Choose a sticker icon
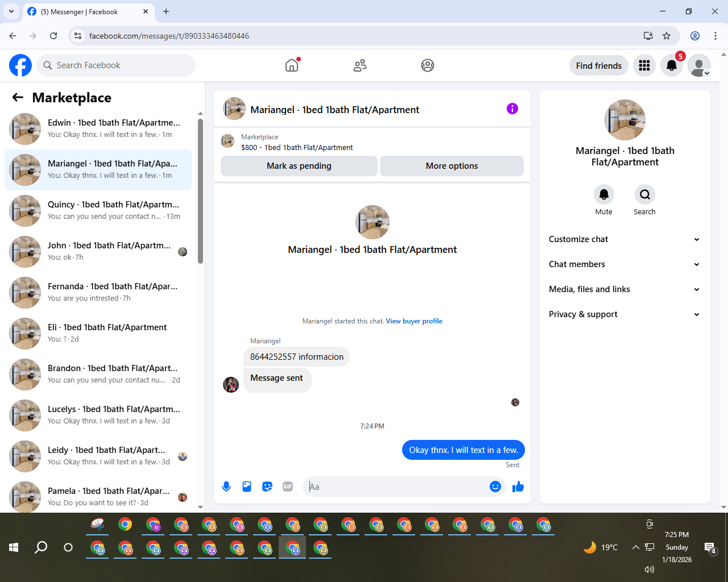This screenshot has height=582, width=728. click(x=267, y=487)
